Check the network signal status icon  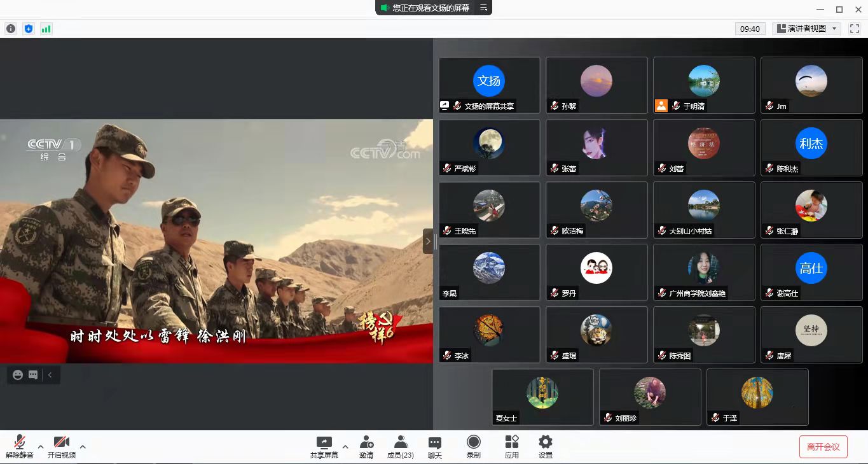coord(45,29)
